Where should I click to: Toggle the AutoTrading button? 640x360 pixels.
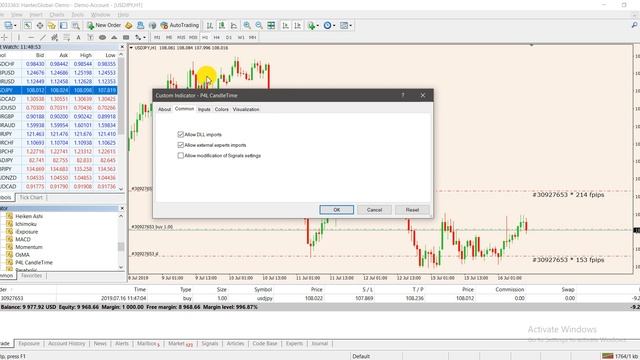tap(180, 25)
